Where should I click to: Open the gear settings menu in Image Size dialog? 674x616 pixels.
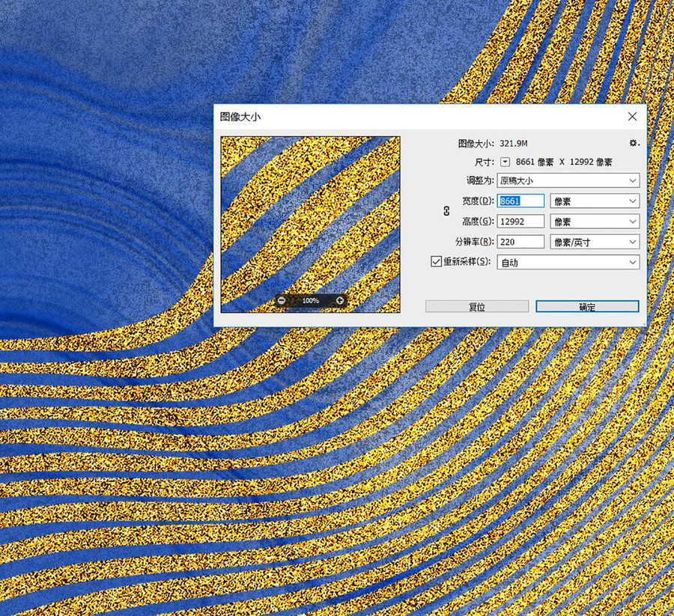[x=634, y=143]
